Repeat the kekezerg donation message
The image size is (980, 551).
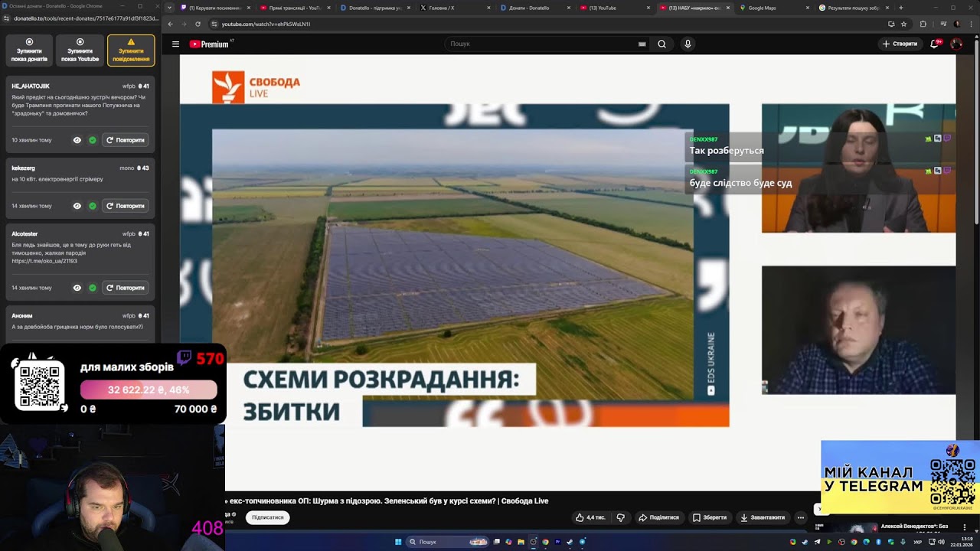126,206
